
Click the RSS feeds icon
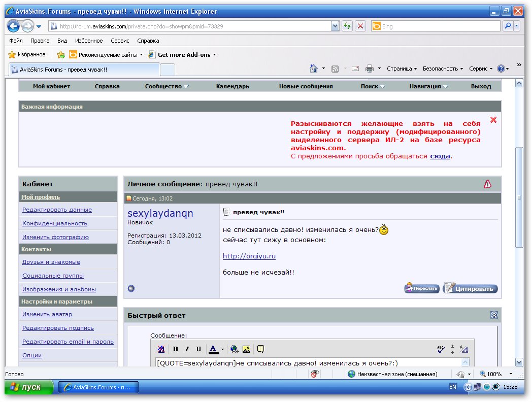coord(335,69)
